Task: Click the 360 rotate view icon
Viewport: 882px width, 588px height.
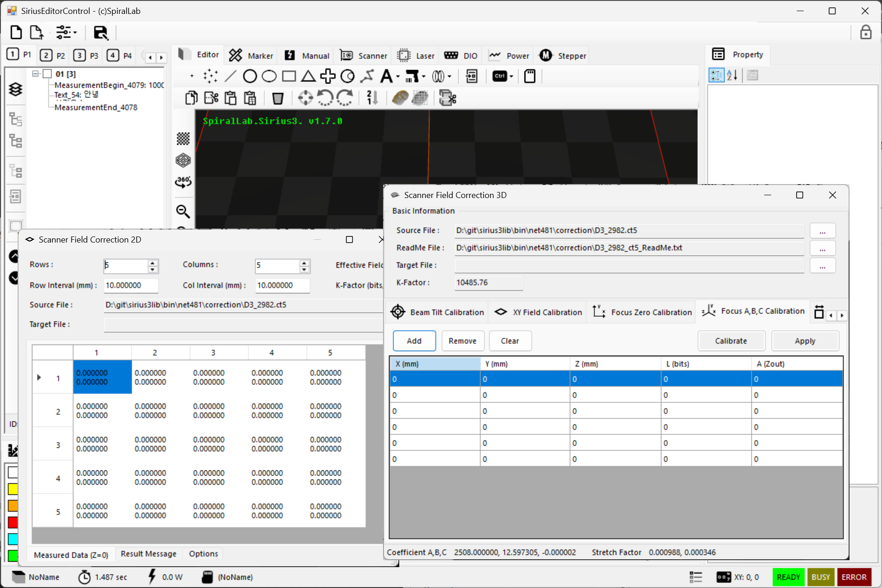Action: click(183, 182)
